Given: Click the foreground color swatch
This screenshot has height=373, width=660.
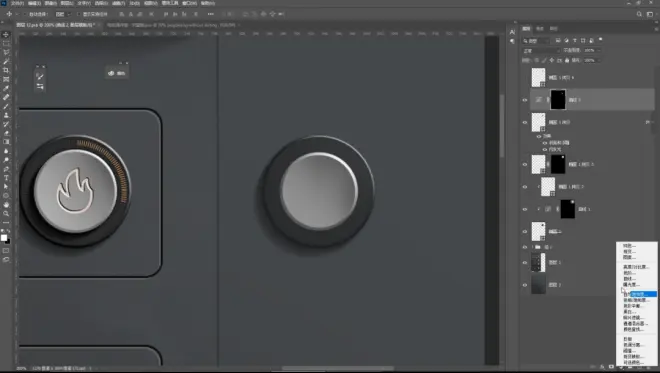Looking at the screenshot, I should point(4,238).
